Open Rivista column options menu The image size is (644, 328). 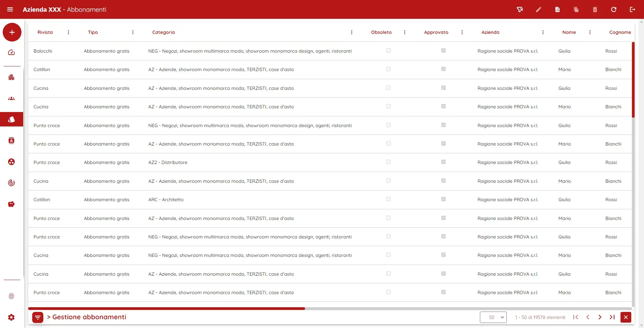click(x=68, y=32)
